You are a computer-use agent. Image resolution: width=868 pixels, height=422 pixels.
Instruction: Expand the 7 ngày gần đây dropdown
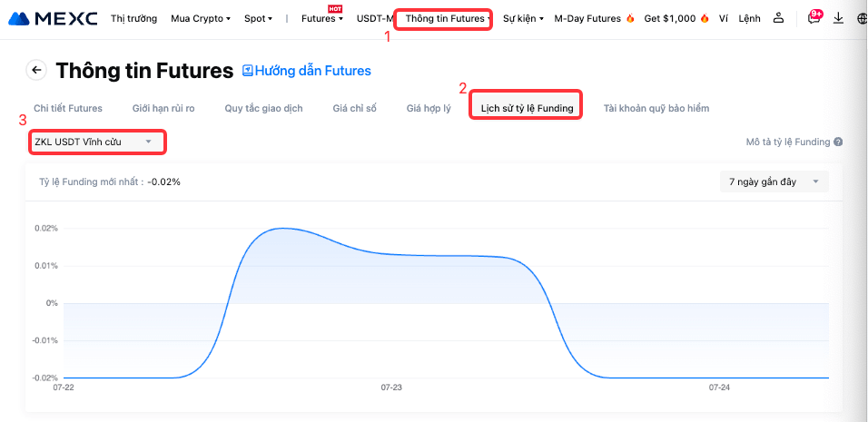(x=774, y=182)
